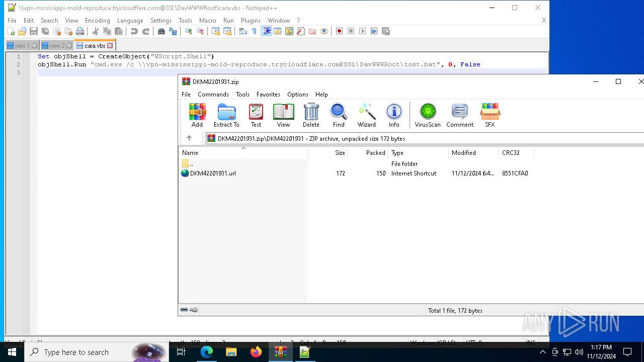Click the Add icon in WinRAR
The image size is (644, 362).
tap(197, 115)
